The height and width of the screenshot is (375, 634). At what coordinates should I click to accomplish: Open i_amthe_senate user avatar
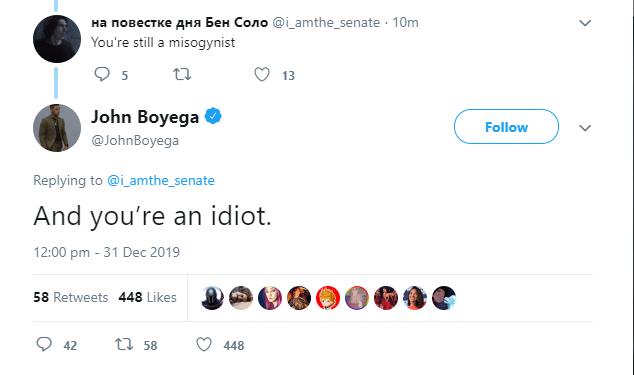(57, 39)
